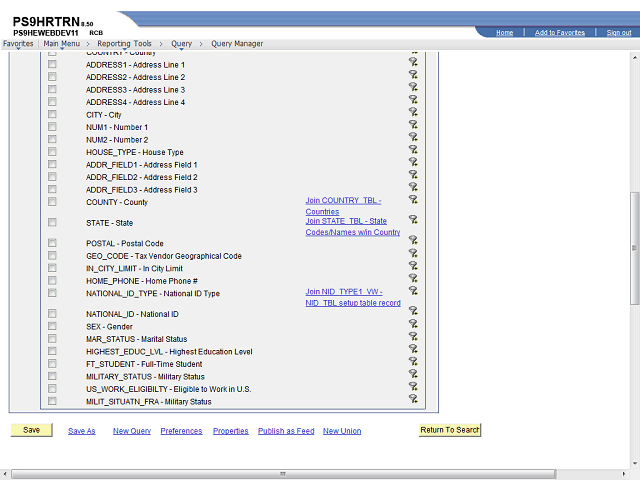The width and height of the screenshot is (640, 480).
Task: Click the vertical scrollbar thumb
Action: click(x=635, y=248)
